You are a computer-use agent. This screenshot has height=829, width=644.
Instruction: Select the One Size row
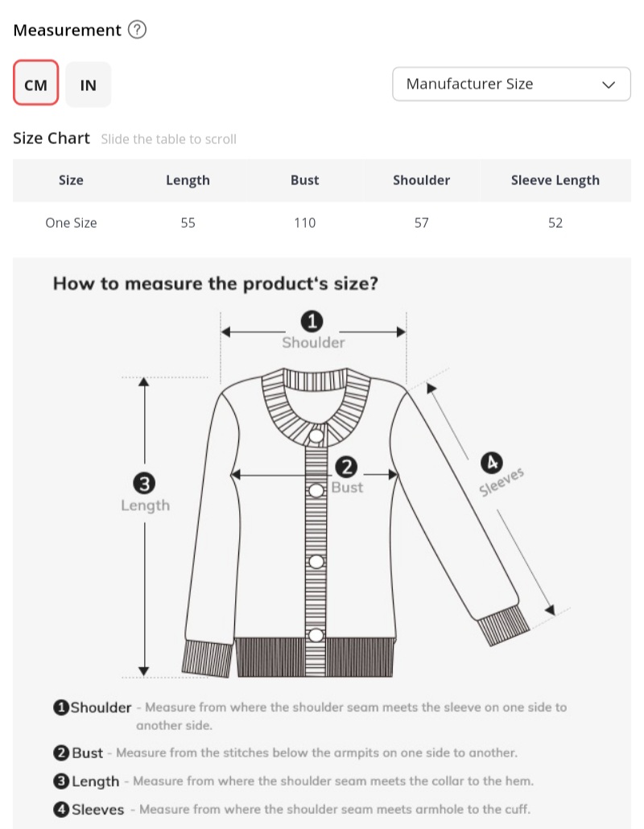pyautogui.click(x=71, y=223)
